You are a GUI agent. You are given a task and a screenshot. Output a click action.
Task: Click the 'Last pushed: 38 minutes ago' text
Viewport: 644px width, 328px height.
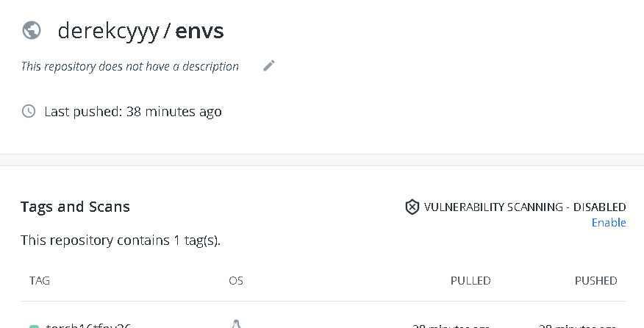pos(132,112)
